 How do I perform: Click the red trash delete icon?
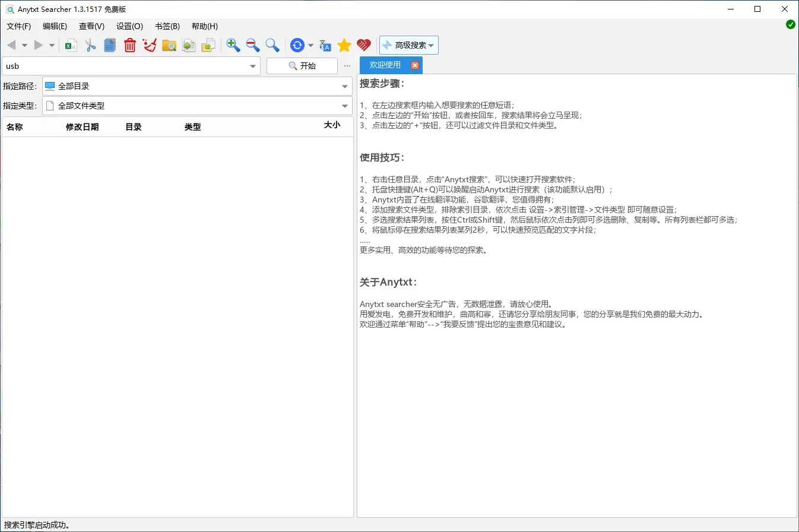click(130, 45)
